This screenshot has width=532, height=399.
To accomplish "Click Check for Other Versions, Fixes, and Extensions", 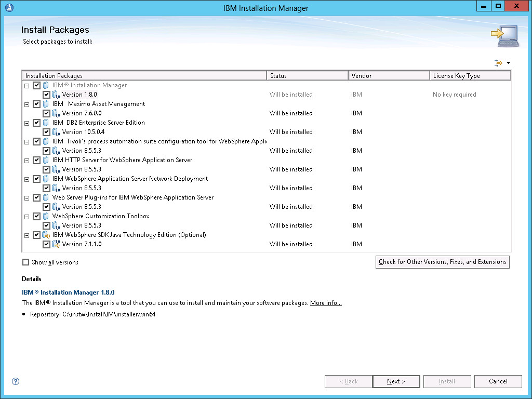I will pyautogui.click(x=443, y=262).
